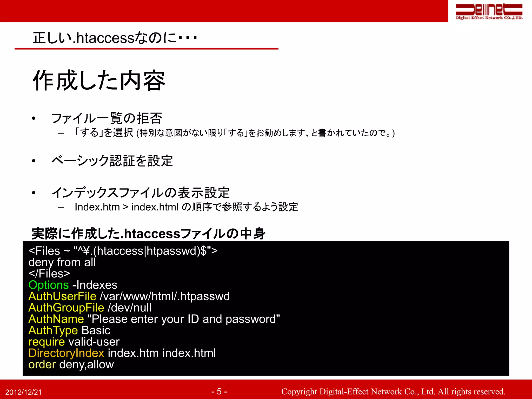Click AuthGroupFile keyword
The width and height of the screenshot is (532, 399).
pyautogui.click(x=66, y=308)
